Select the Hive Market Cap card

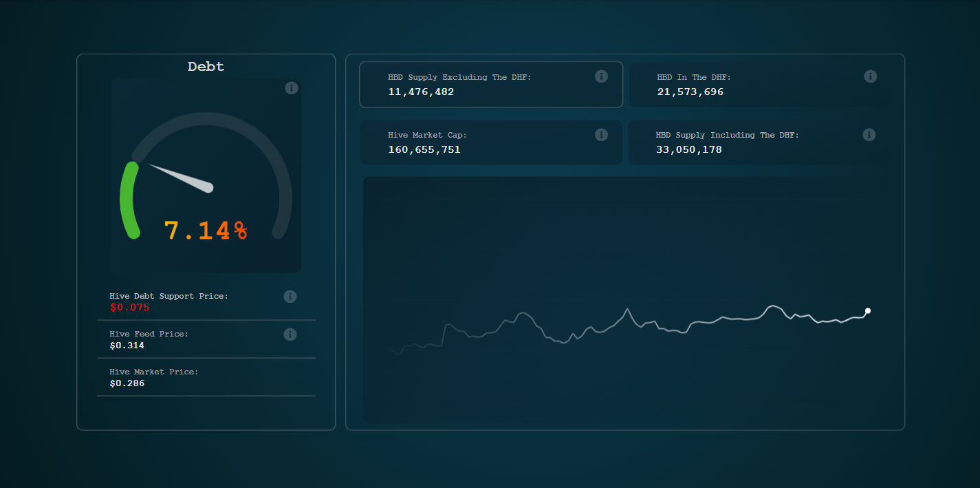tap(491, 142)
